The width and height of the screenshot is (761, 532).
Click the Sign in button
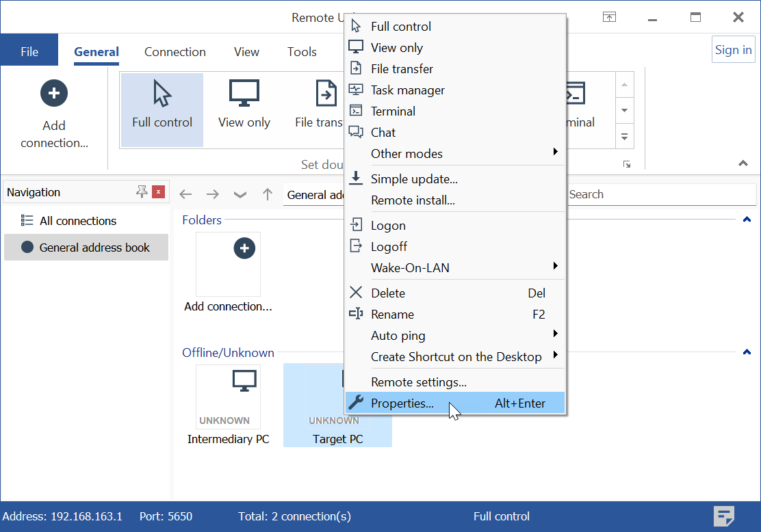[x=733, y=49]
